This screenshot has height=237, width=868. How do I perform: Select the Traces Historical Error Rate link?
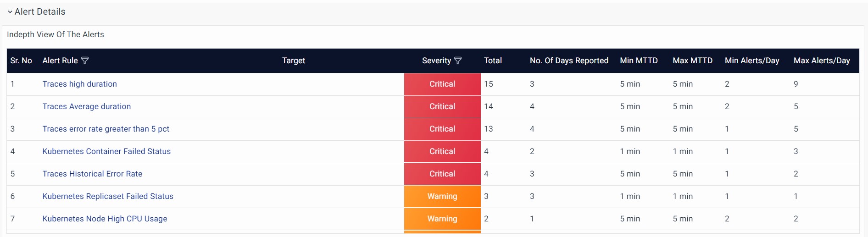point(92,174)
